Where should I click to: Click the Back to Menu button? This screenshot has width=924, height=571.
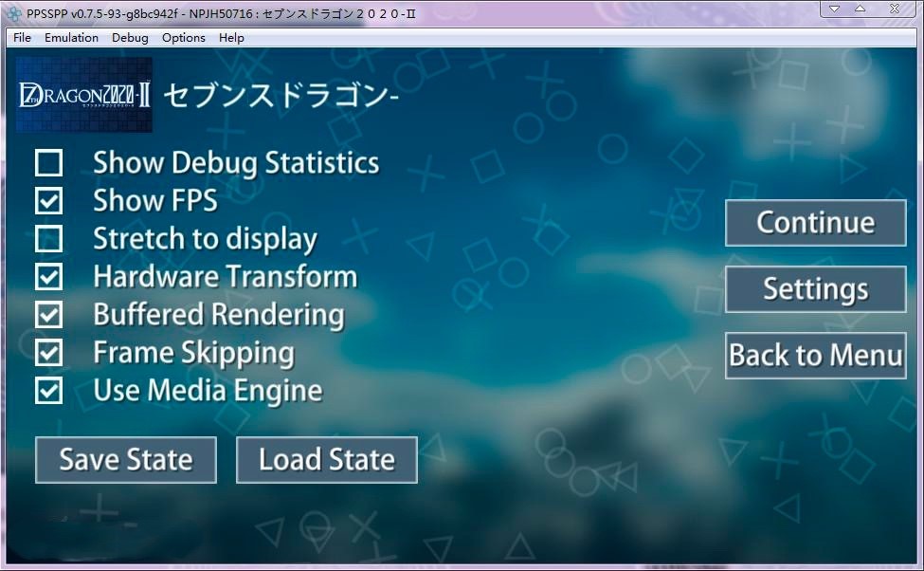point(816,356)
